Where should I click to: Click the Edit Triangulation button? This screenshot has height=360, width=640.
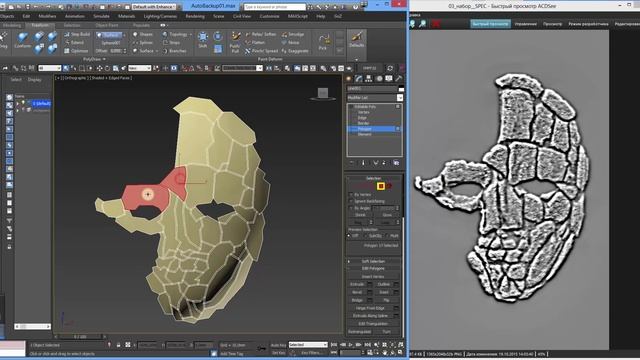pos(373,324)
